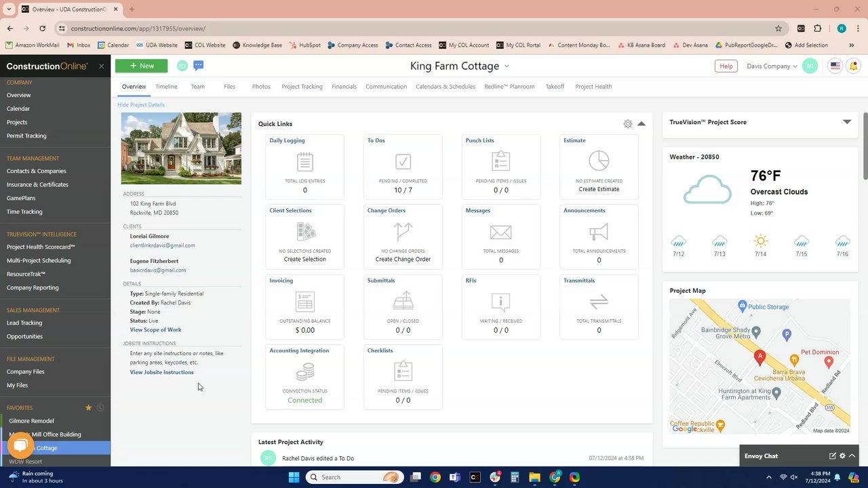Switch to the Financials tab
Screen dimensions: 868x488
pos(344,87)
